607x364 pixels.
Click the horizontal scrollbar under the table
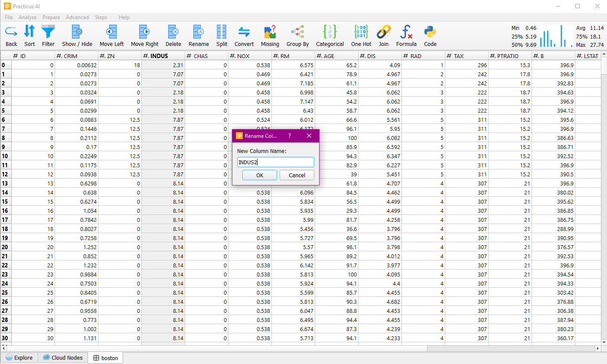point(217,348)
